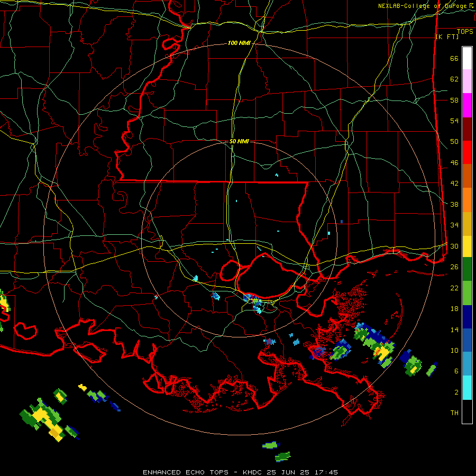Click the '54' legend value

454,121
